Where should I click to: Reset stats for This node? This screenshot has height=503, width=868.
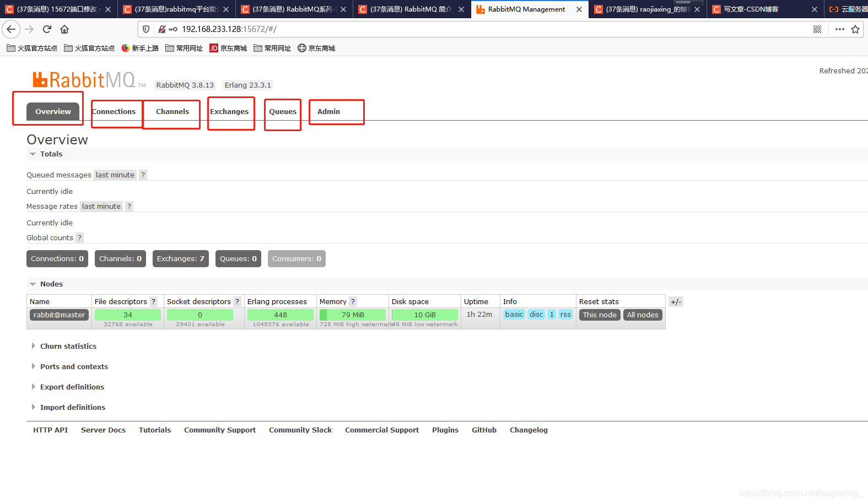tap(600, 315)
